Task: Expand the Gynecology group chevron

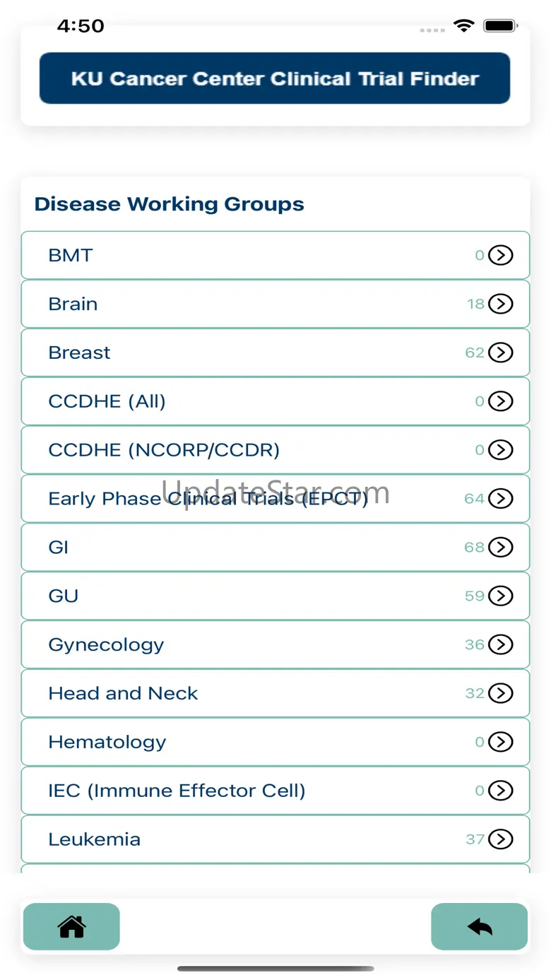Action: (501, 644)
